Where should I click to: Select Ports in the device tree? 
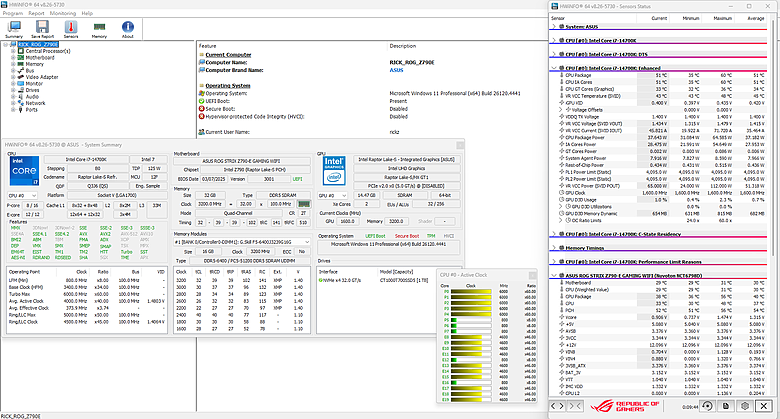click(31, 109)
